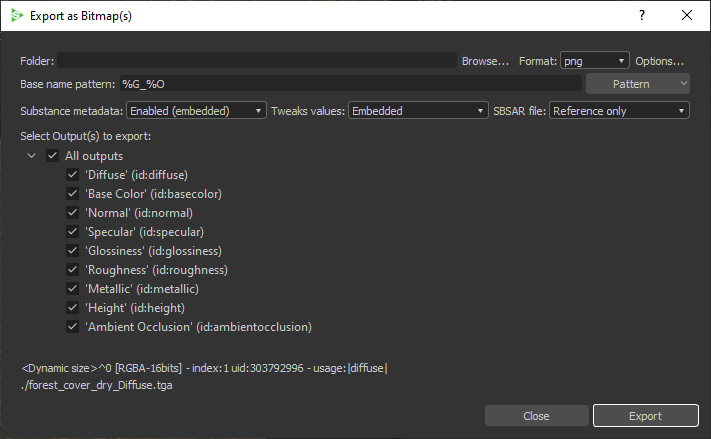
Task: Click the question mark help icon
Action: tap(642, 15)
